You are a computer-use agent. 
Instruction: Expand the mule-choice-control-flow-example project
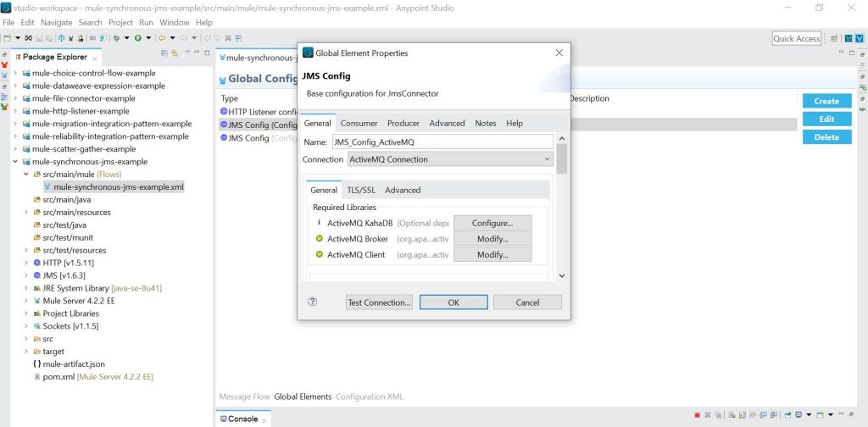pyautogui.click(x=15, y=73)
